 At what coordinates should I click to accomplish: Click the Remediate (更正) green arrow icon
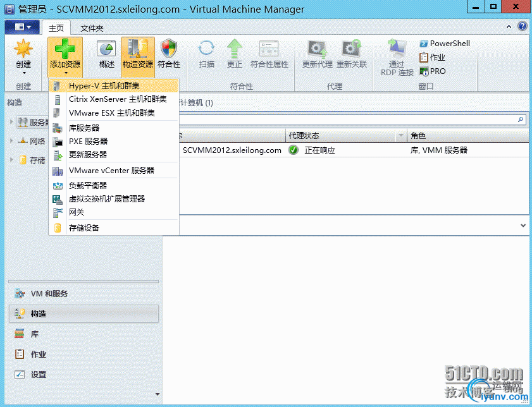pyautogui.click(x=235, y=49)
